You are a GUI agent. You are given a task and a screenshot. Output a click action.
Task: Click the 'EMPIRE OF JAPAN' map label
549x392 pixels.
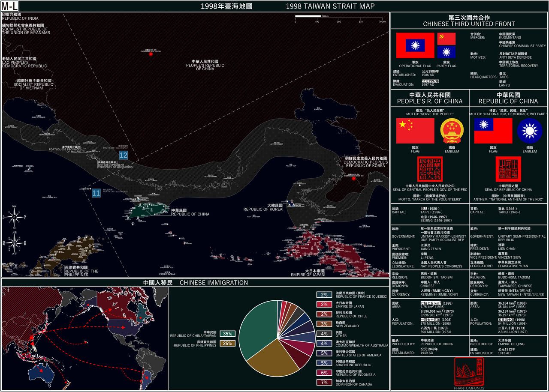(308, 275)
